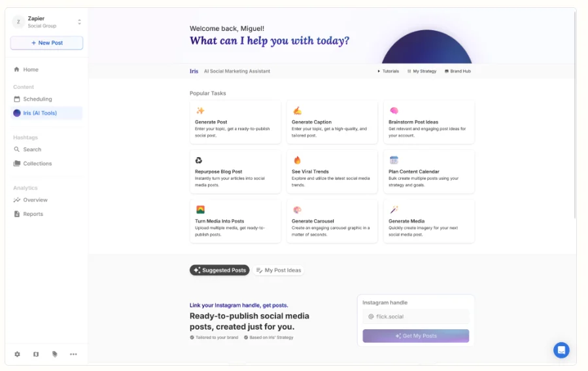Open Hashtag Collections in the sidebar
This screenshot has height=371, width=588.
pos(37,164)
